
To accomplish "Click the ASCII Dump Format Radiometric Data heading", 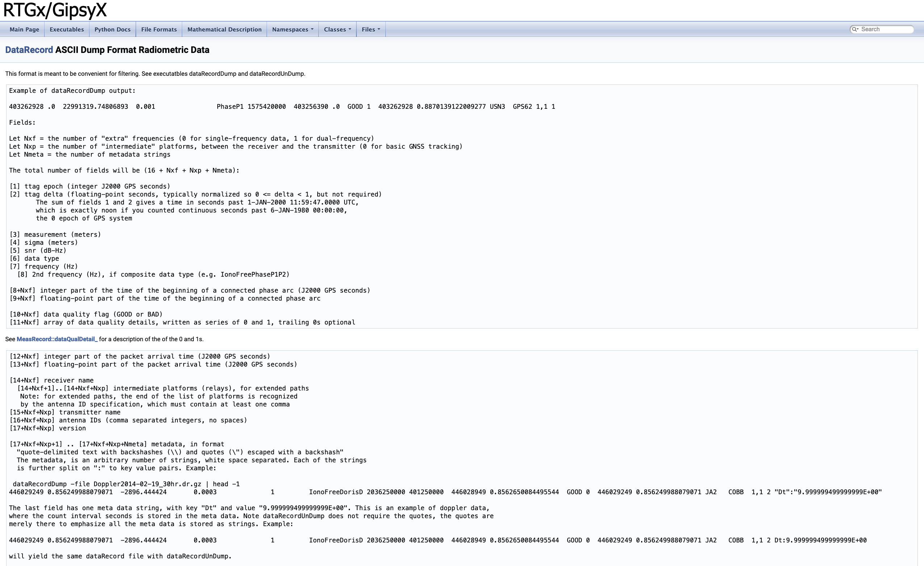I will (132, 50).
